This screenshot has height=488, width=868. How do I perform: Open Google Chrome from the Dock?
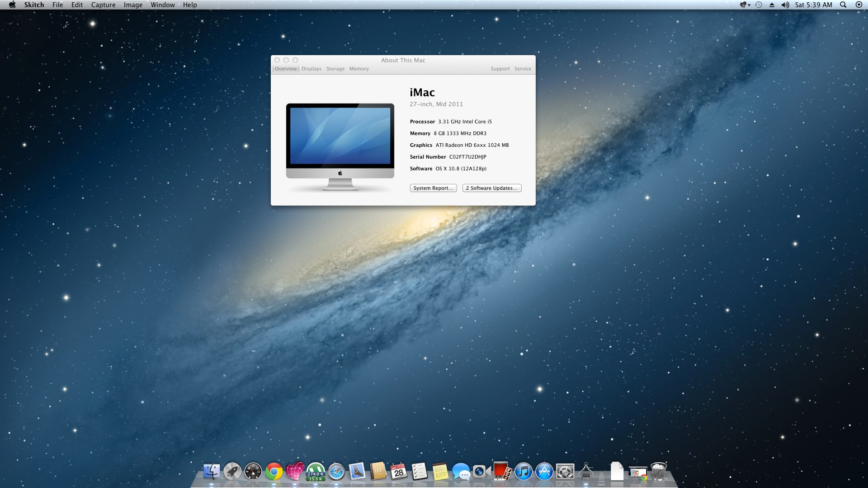274,472
